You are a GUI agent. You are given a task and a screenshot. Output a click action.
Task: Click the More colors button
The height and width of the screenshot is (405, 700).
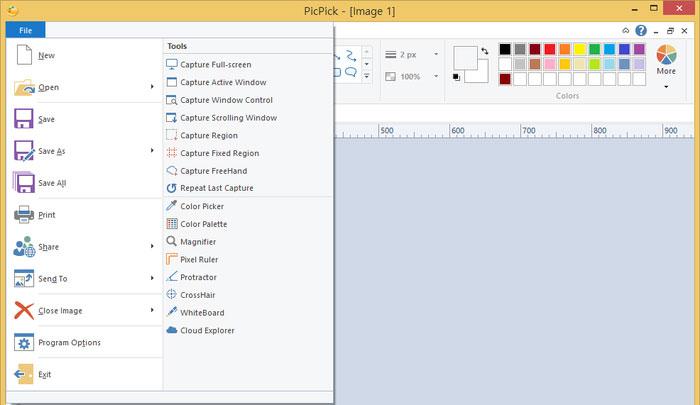(666, 66)
